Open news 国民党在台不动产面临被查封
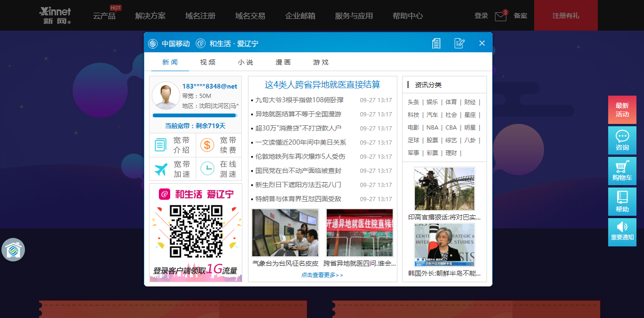The width and height of the screenshot is (644, 318). click(x=298, y=171)
